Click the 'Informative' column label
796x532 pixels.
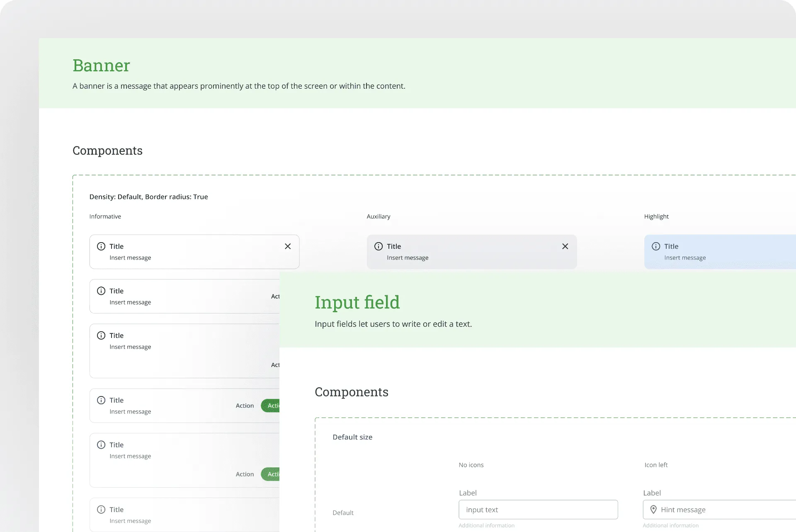pyautogui.click(x=105, y=216)
